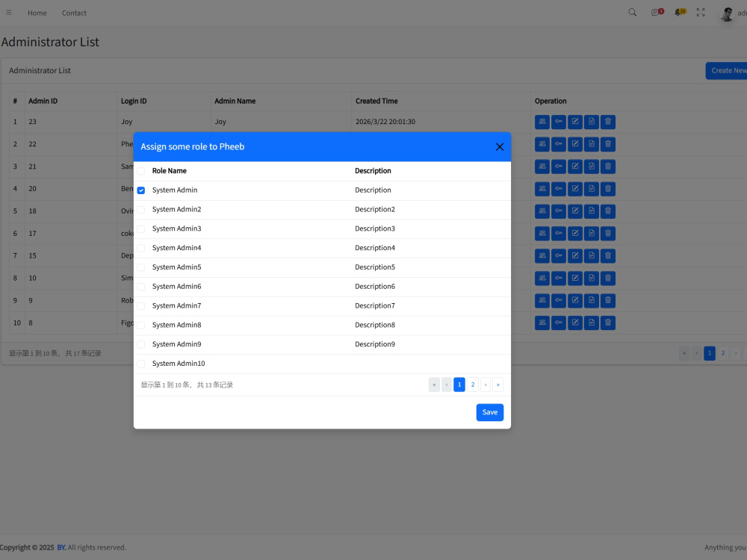The height and width of the screenshot is (560, 747).
Task: Go to Home in top navigation
Action: click(x=37, y=13)
